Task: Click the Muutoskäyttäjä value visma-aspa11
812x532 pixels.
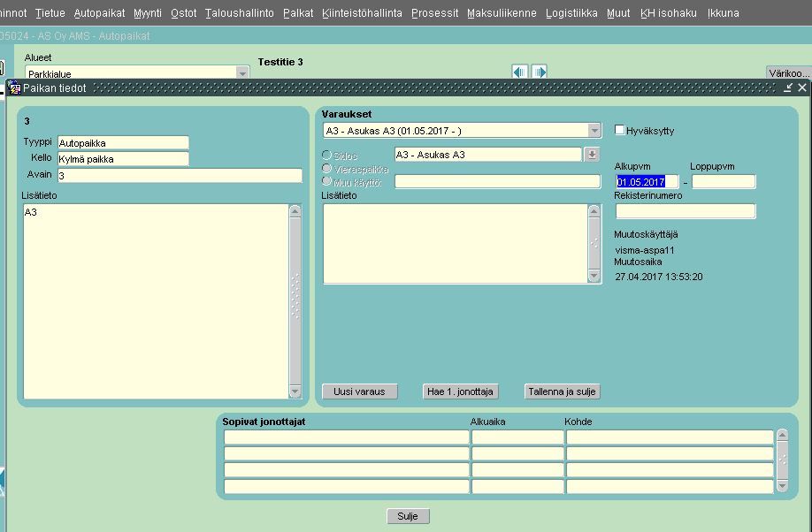Action: pos(645,250)
